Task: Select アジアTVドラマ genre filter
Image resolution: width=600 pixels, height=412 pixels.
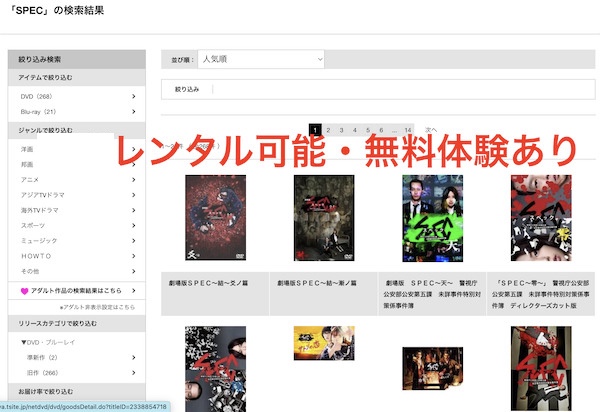Action: (x=42, y=195)
